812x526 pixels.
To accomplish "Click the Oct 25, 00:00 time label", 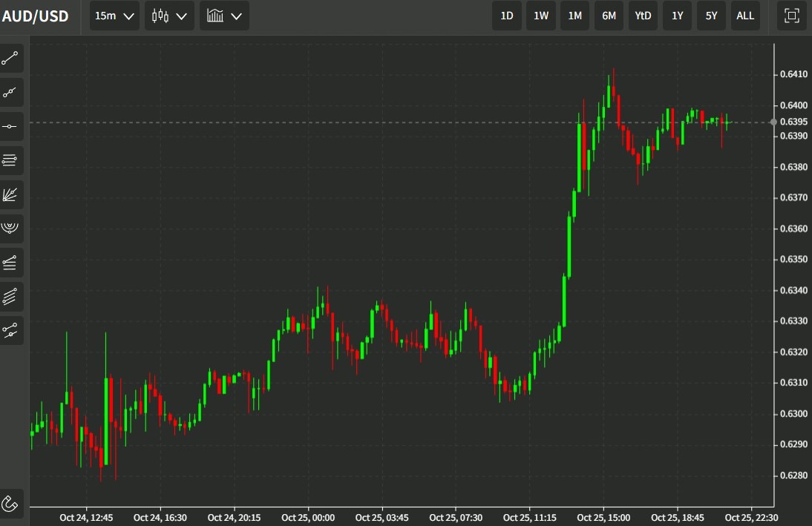I will [x=308, y=518].
